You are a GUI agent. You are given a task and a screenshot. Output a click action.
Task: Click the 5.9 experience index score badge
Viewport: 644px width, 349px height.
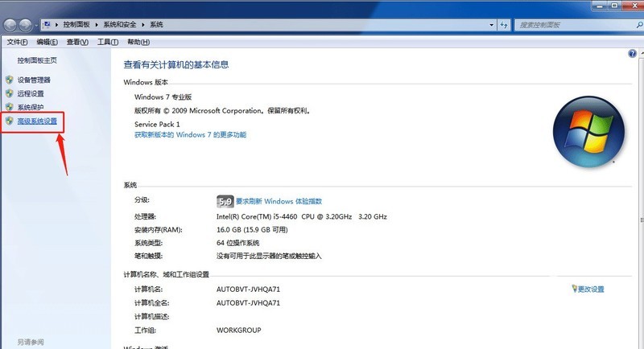pos(225,201)
